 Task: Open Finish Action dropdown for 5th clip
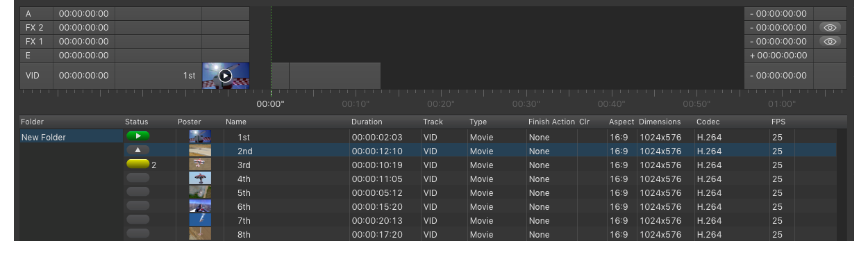pos(551,192)
